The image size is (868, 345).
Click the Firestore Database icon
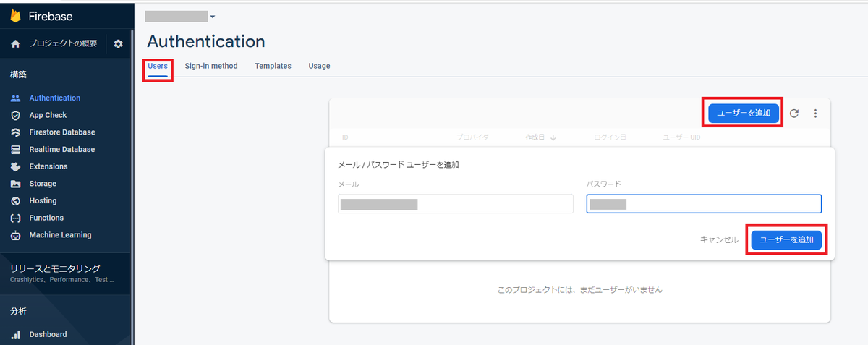point(15,132)
